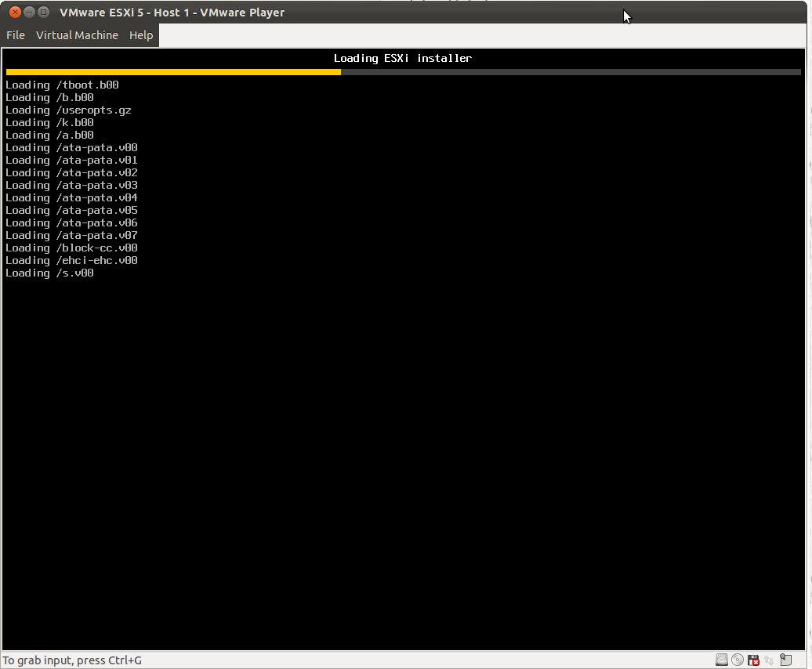This screenshot has width=812, height=669.
Task: Minimize the VMware Player window
Action: [x=30, y=12]
